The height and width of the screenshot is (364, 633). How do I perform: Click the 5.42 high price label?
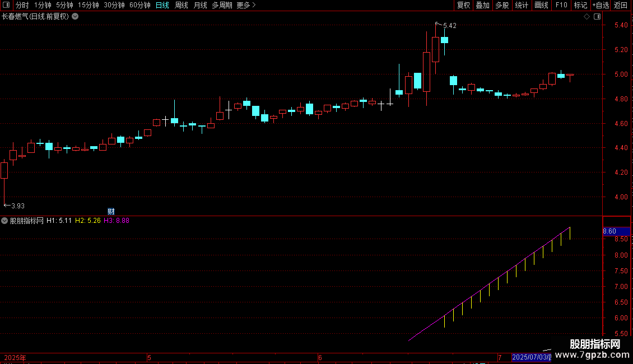(x=449, y=26)
